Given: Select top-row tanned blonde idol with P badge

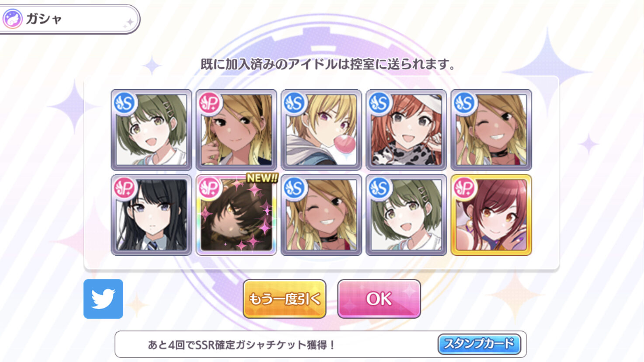Looking at the screenshot, I should 236,130.
